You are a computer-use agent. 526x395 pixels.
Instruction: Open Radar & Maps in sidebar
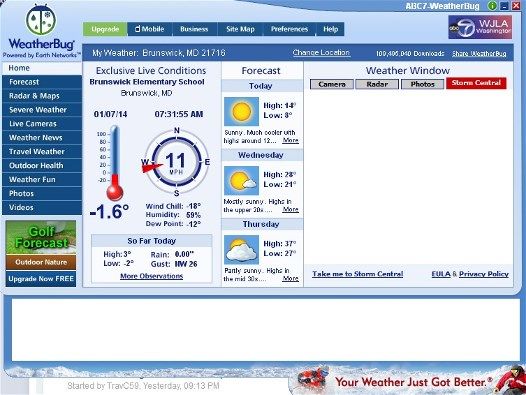click(42, 96)
